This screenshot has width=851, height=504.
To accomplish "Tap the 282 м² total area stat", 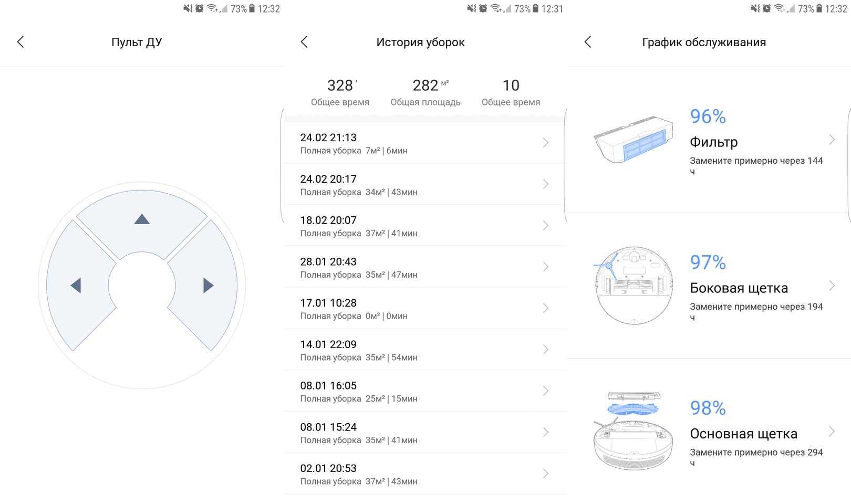I will [x=426, y=91].
